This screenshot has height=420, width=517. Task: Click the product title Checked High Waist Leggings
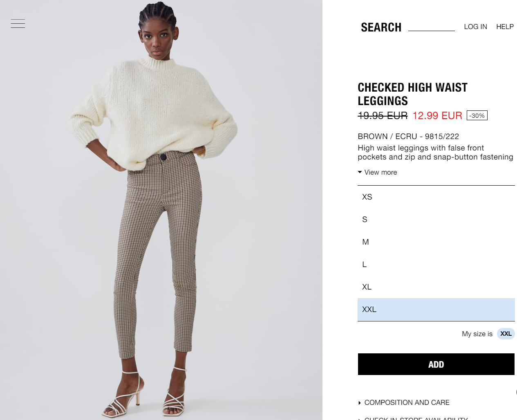tap(412, 94)
